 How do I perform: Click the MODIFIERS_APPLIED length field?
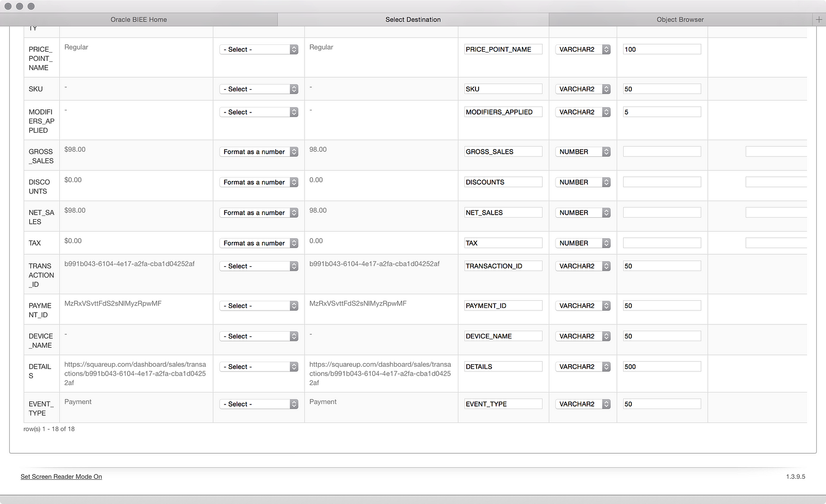coord(662,112)
